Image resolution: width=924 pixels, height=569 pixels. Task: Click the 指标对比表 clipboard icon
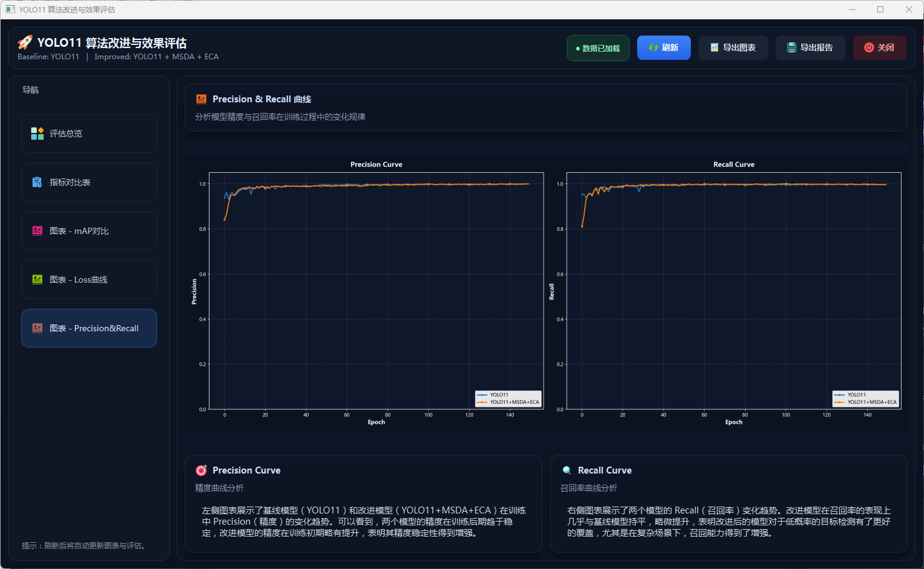37,182
